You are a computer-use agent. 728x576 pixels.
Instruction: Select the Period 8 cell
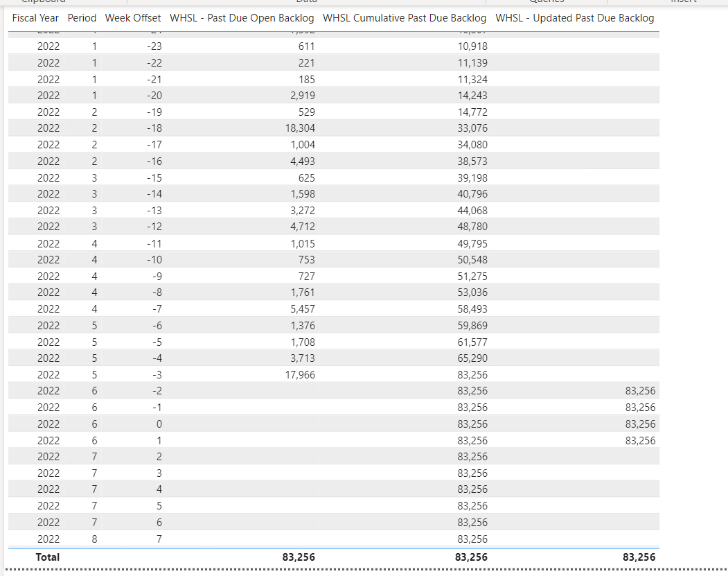tap(94, 539)
